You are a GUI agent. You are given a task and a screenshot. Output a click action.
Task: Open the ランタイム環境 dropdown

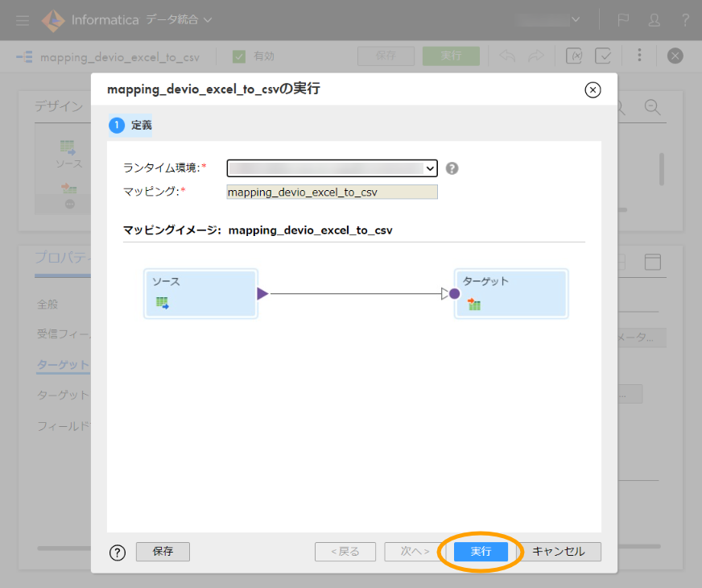(332, 168)
